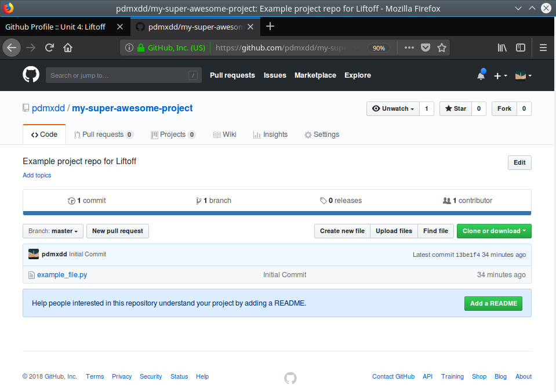Open the Clone or download dropdown

pyautogui.click(x=493, y=231)
